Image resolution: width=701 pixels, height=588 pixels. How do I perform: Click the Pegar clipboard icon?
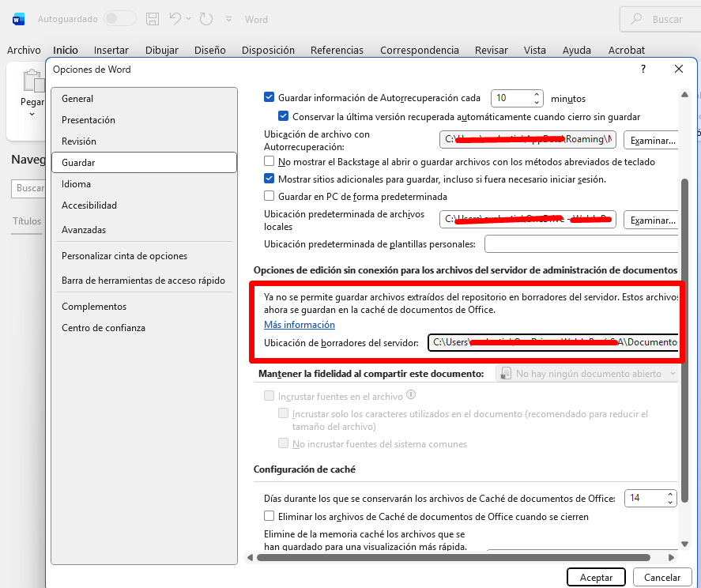point(33,81)
